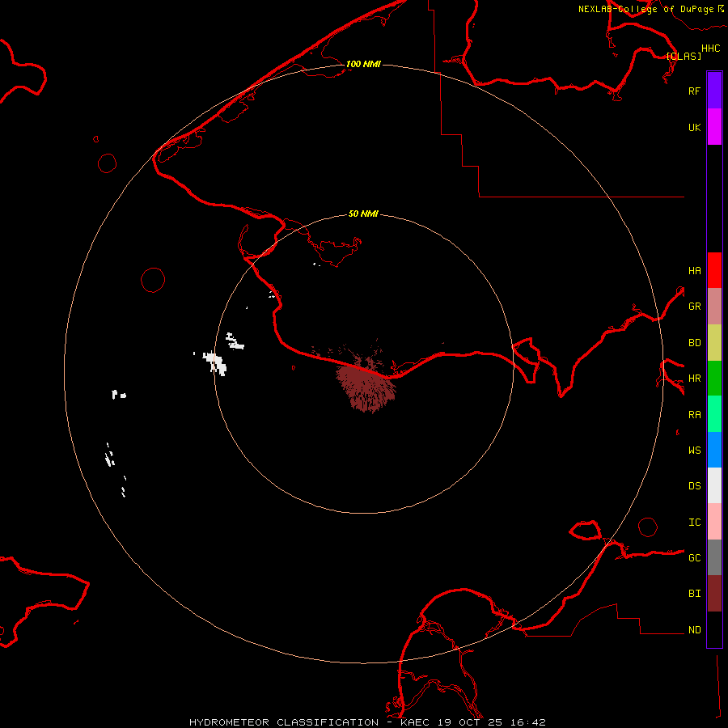Select the magenta UK legend color
The height and width of the screenshot is (728, 728).
pos(714,127)
